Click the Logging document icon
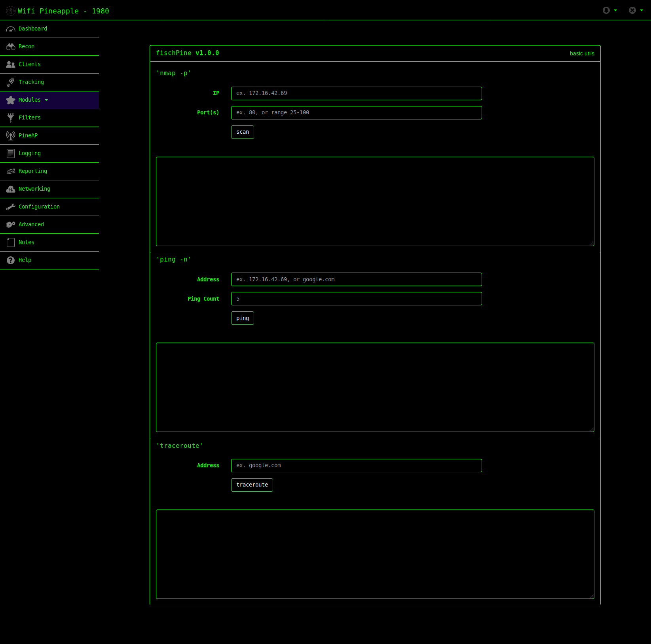This screenshot has width=651, height=644. [x=11, y=153]
